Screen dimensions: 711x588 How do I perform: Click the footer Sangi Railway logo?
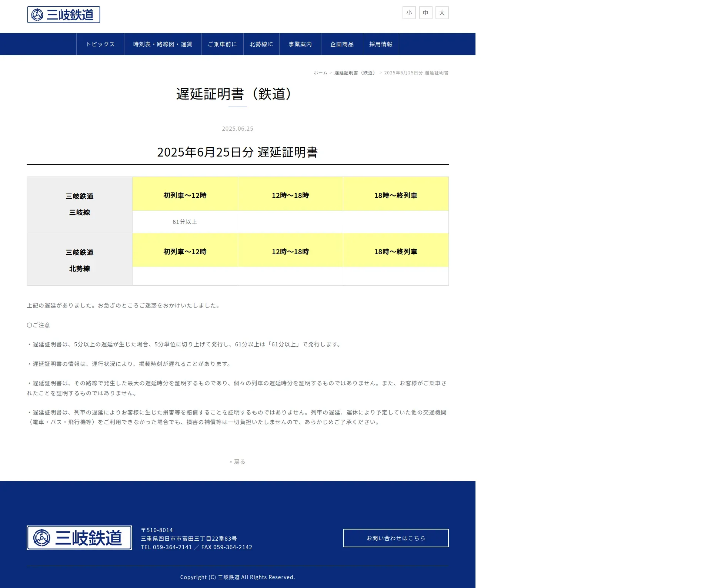click(x=79, y=538)
